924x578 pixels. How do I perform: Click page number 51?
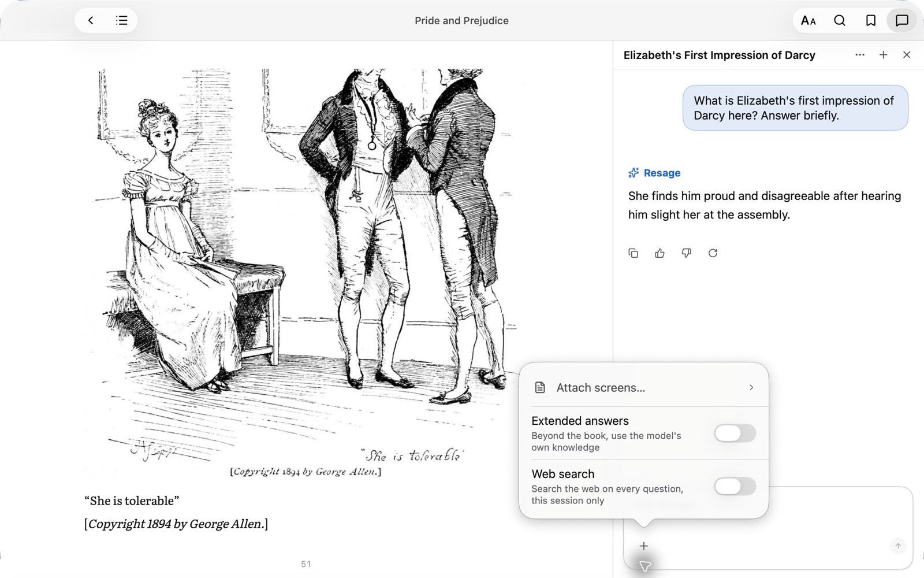click(x=306, y=564)
